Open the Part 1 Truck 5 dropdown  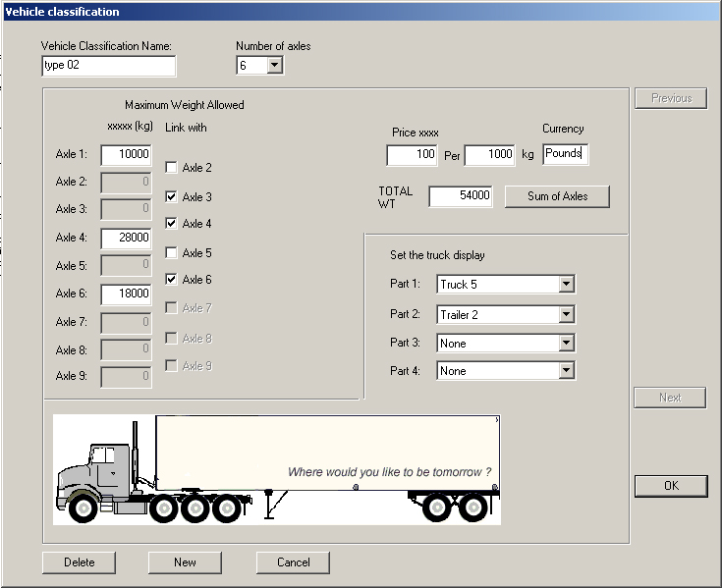coord(567,284)
